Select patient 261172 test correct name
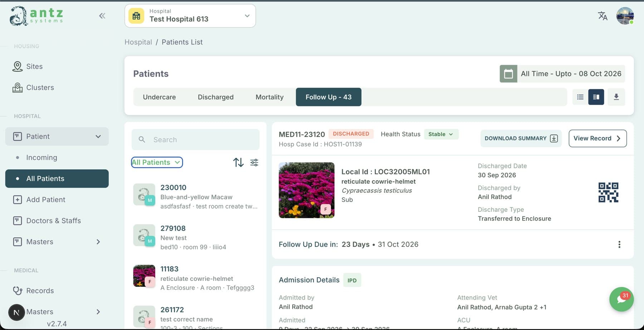This screenshot has height=330, width=644. click(196, 317)
